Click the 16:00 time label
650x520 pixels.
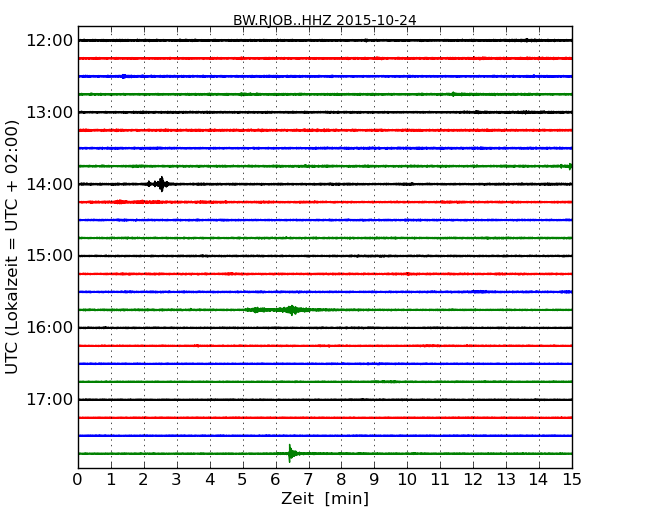coord(49,328)
